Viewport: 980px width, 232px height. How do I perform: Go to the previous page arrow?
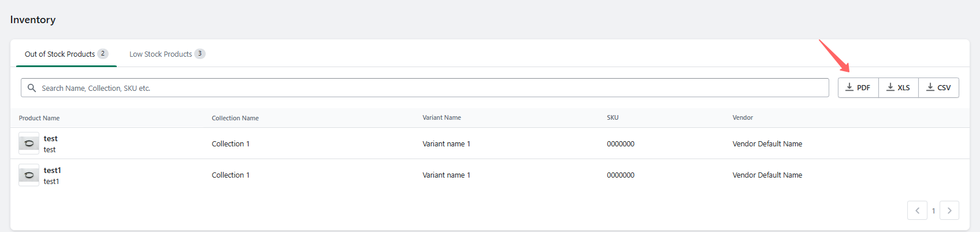pyautogui.click(x=917, y=211)
